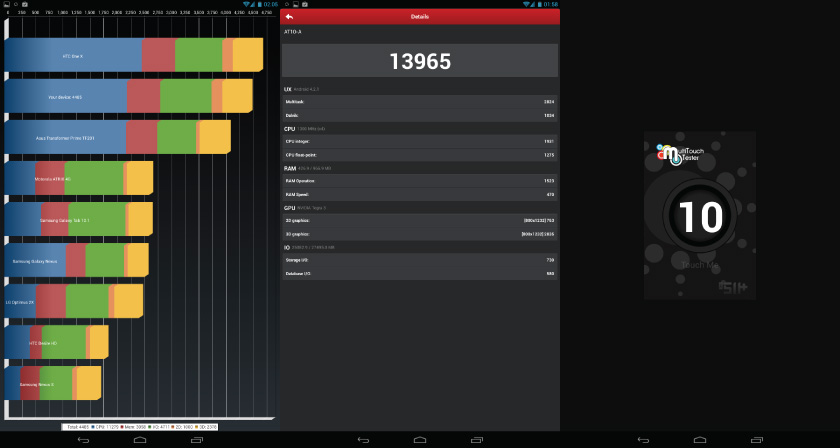Select the LG Optimus 2X bar
The image size is (840, 448).
[73, 301]
